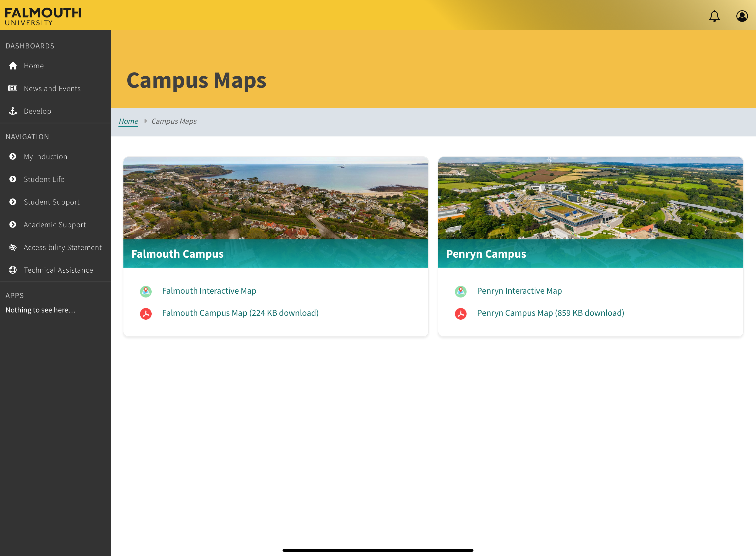The image size is (756, 556).
Task: Click the Develop anchor icon
Action: [13, 111]
